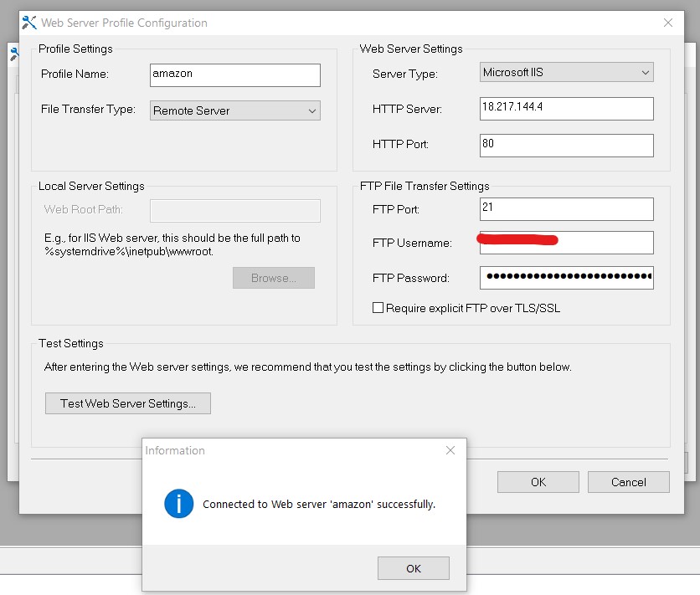Image resolution: width=700 pixels, height=595 pixels.
Task: Click the Profile Name field containing amazon
Action: (234, 74)
